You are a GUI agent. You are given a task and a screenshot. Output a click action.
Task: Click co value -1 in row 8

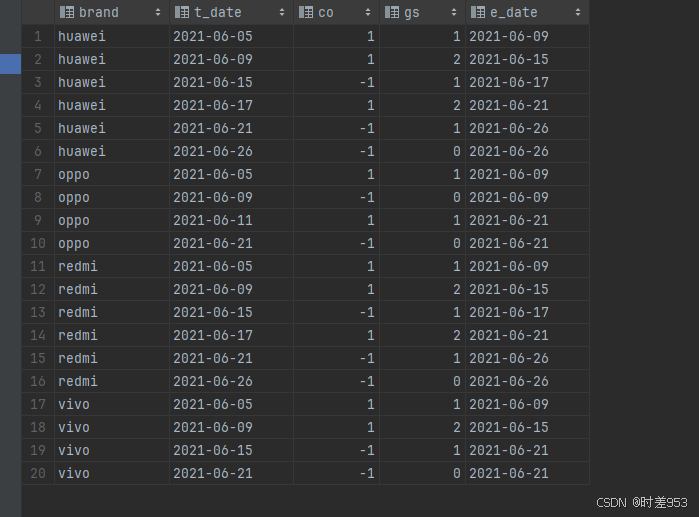(x=337, y=197)
